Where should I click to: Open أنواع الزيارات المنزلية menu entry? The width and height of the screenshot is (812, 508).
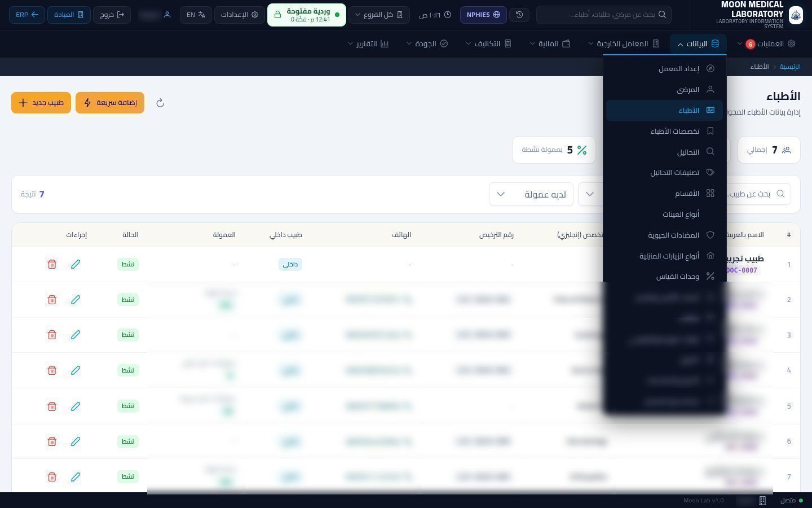(x=664, y=256)
